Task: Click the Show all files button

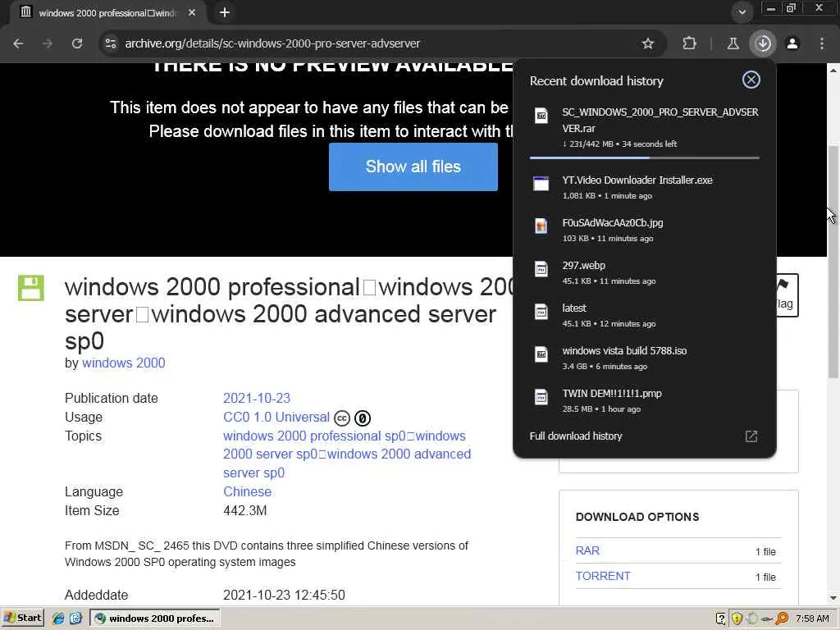Action: (413, 167)
